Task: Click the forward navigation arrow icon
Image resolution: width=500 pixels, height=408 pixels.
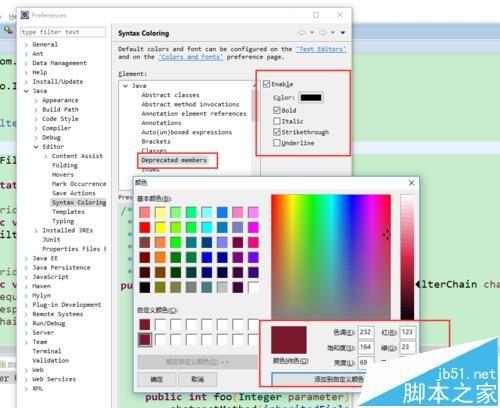Action: click(323, 33)
